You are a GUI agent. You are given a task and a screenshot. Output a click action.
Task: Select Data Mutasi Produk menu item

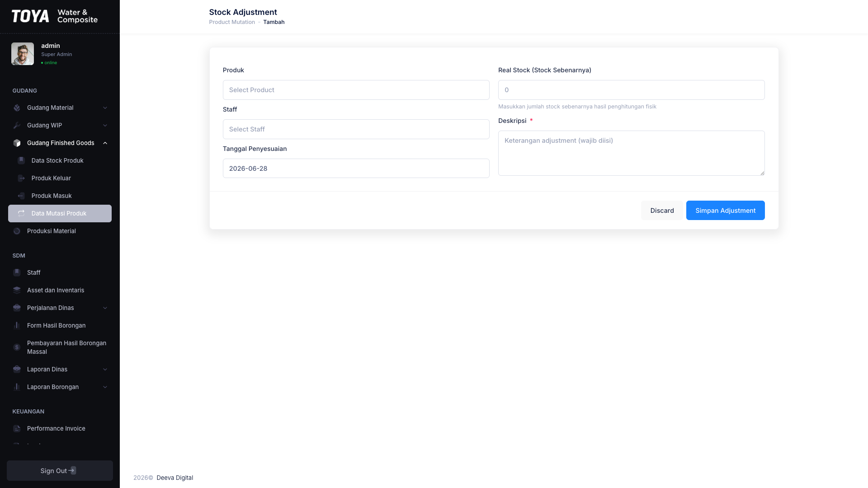coord(60,213)
